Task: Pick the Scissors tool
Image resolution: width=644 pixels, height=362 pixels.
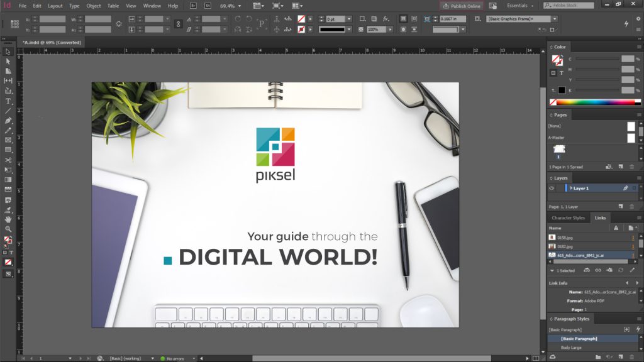Action: [x=8, y=160]
